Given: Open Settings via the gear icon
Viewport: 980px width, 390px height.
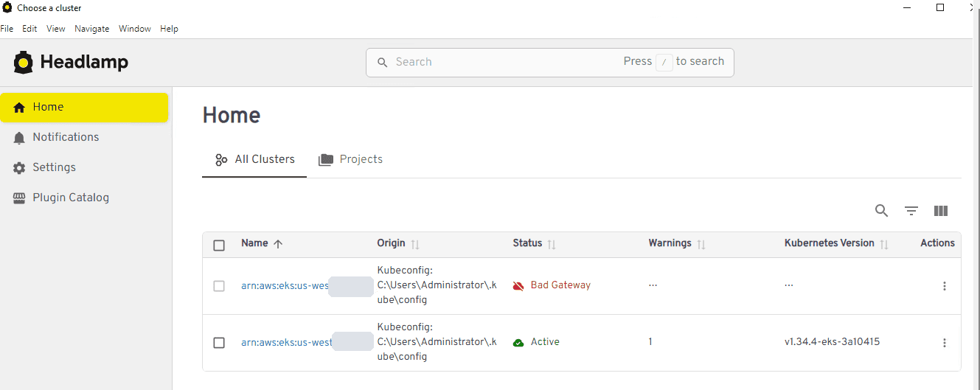Looking at the screenshot, I should (x=19, y=167).
